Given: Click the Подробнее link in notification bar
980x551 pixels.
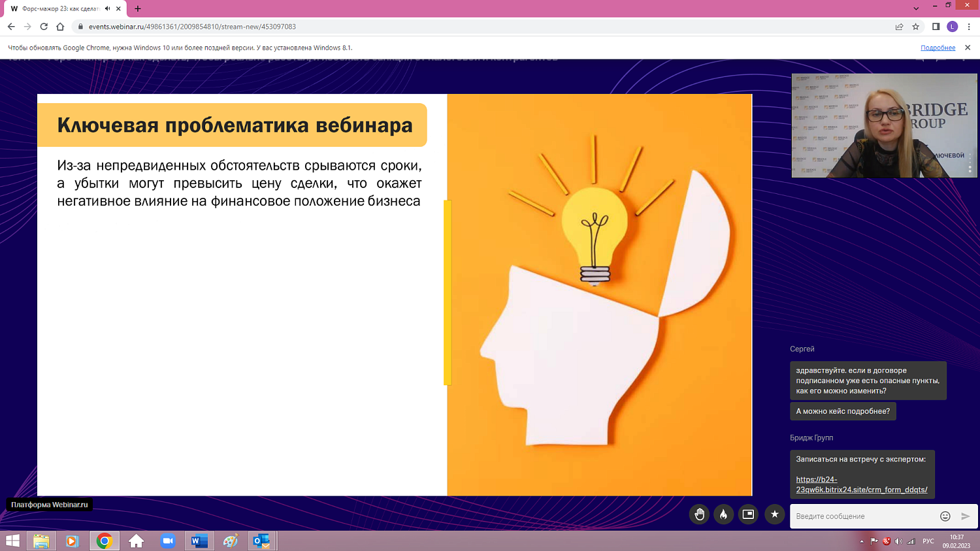Looking at the screenshot, I should tap(938, 48).
